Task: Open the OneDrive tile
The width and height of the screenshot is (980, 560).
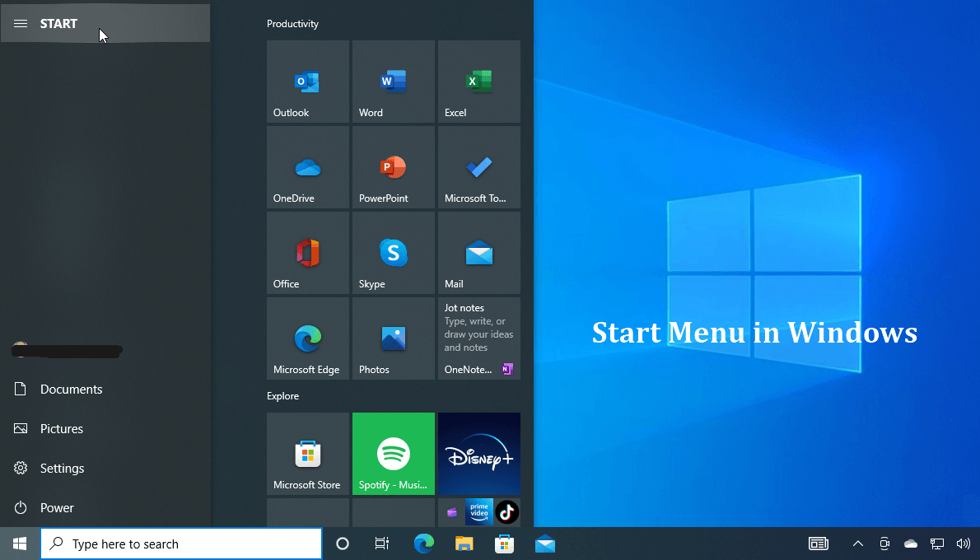Action: 307,167
